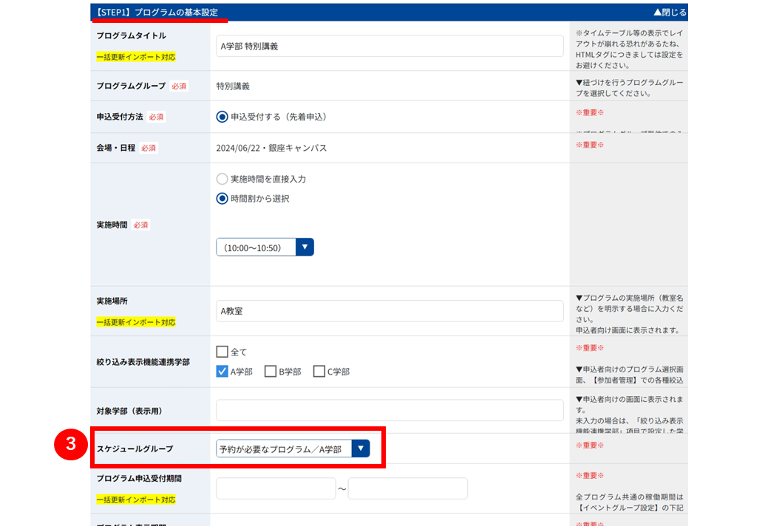Image resolution: width=765 pixels, height=532 pixels.
Task: Click the 必須 badge next to 実施時間
Action: tap(141, 225)
